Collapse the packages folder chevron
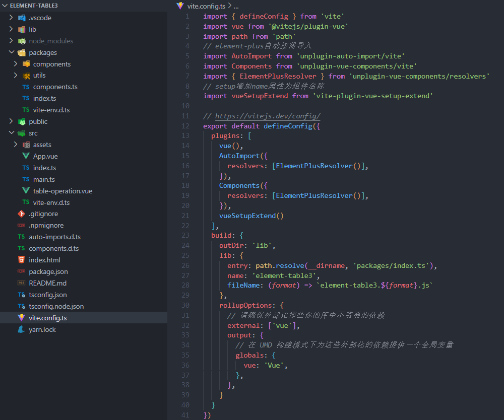The width and height of the screenshot is (504, 420). point(11,52)
